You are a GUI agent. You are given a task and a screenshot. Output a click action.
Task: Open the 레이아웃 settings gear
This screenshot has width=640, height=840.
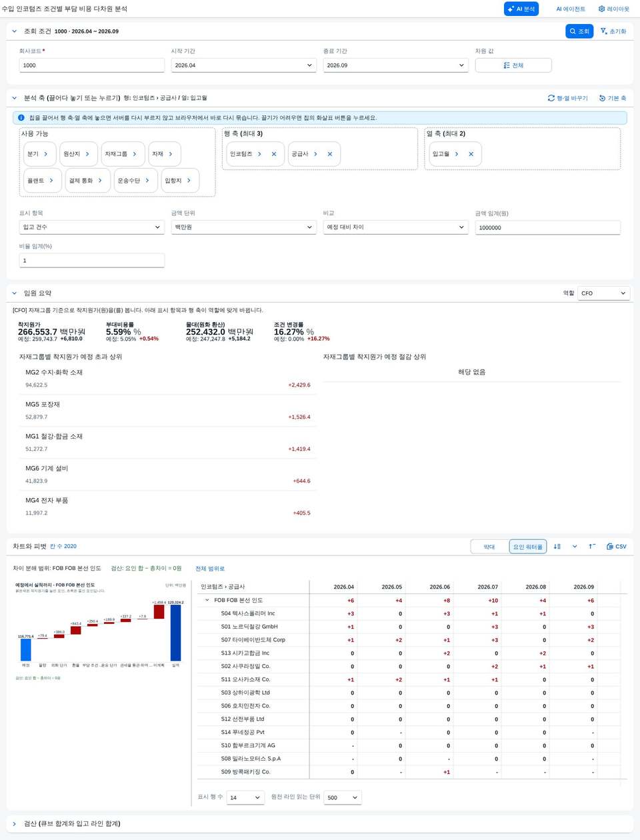[x=613, y=9]
